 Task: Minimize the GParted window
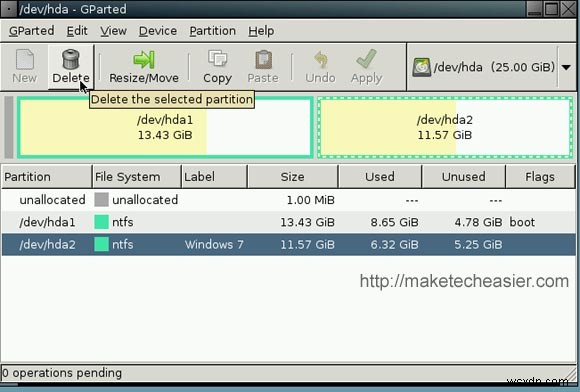(535, 9)
